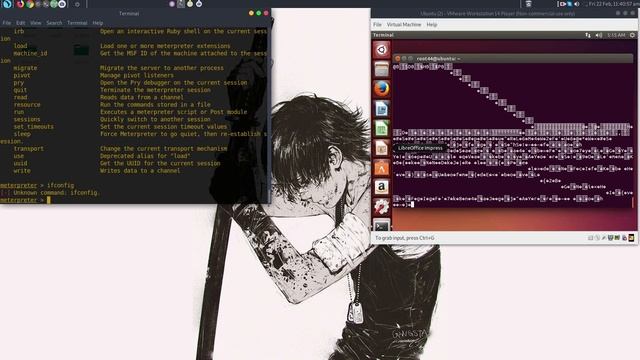Click the white round panel launcher icon

tap(62, 4)
